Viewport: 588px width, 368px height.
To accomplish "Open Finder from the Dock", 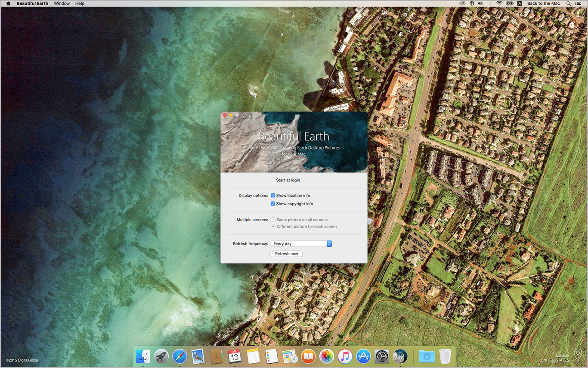I will click(142, 356).
